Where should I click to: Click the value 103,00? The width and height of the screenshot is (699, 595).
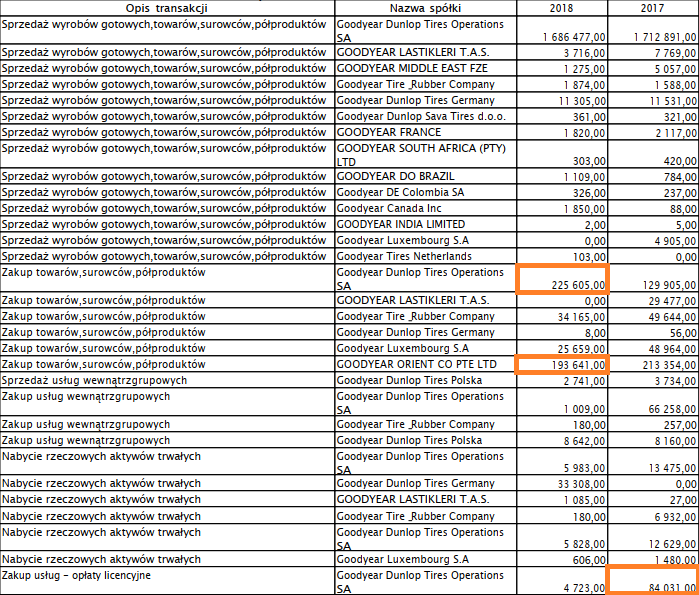[589, 257]
